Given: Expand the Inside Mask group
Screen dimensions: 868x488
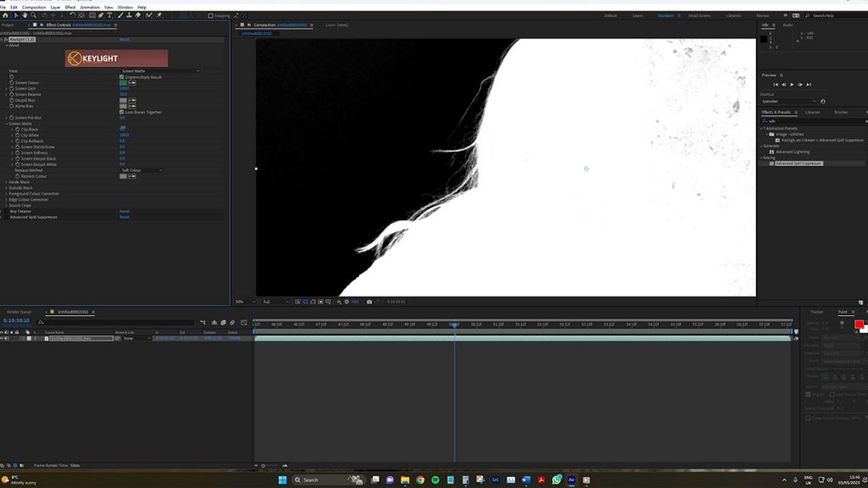Looking at the screenshot, I should pyautogui.click(x=6, y=182).
